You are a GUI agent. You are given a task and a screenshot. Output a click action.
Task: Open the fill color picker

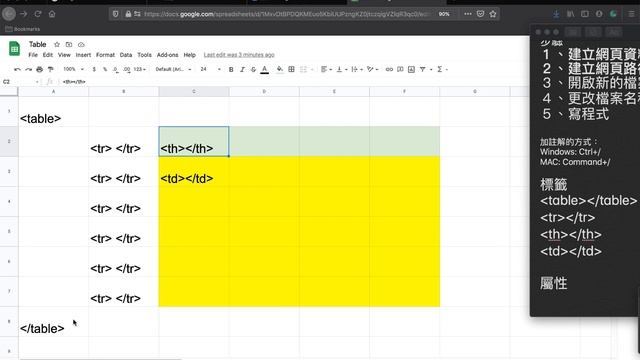pyautogui.click(x=280, y=69)
